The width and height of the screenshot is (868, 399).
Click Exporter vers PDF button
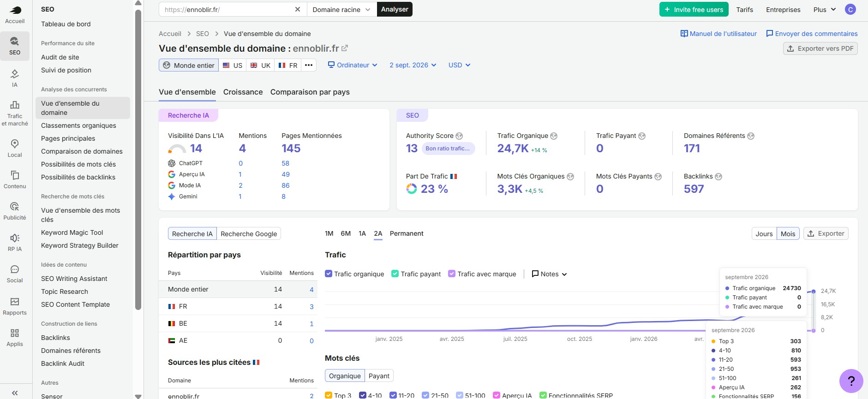[x=820, y=48]
